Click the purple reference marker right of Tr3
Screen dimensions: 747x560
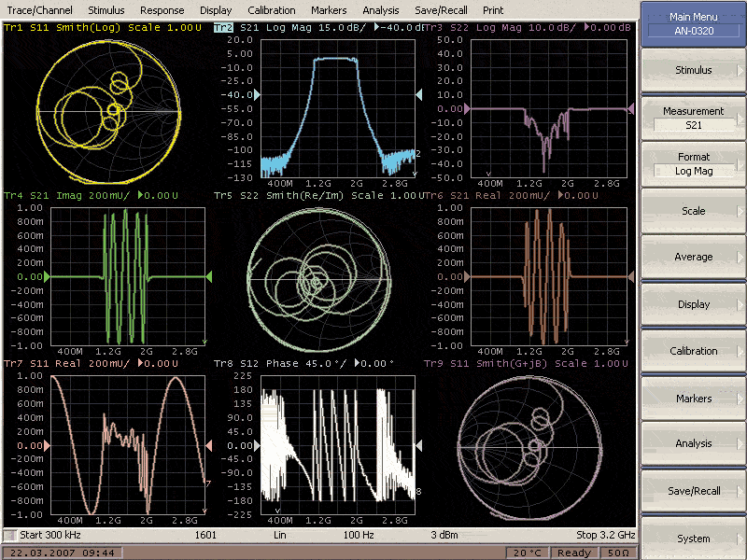tap(631, 109)
